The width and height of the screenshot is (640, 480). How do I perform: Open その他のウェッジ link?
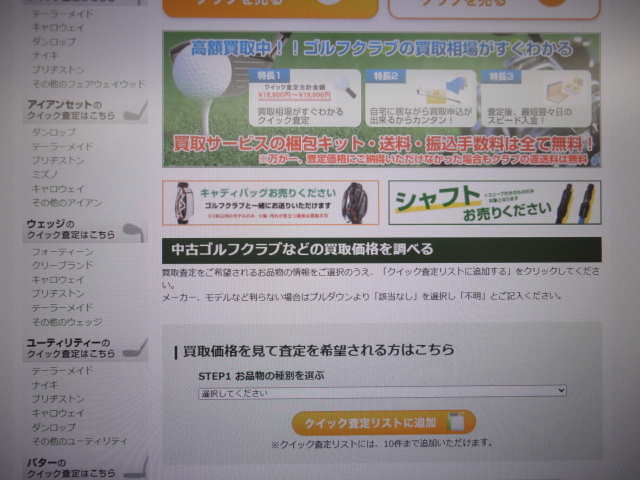(67, 322)
